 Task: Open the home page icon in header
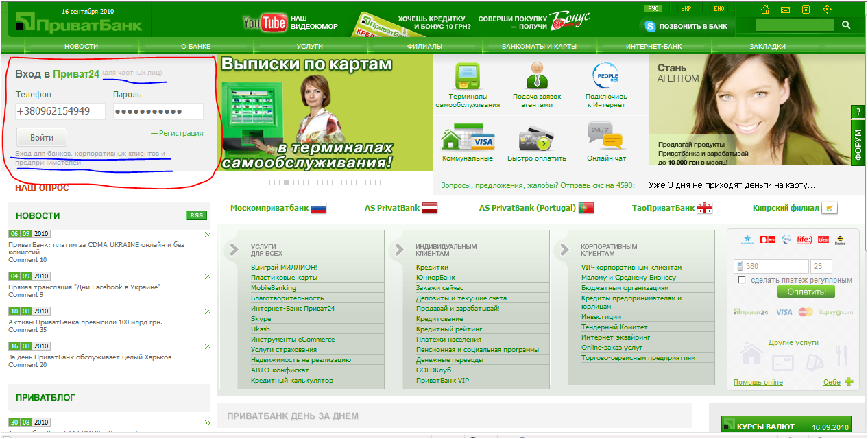click(765, 10)
